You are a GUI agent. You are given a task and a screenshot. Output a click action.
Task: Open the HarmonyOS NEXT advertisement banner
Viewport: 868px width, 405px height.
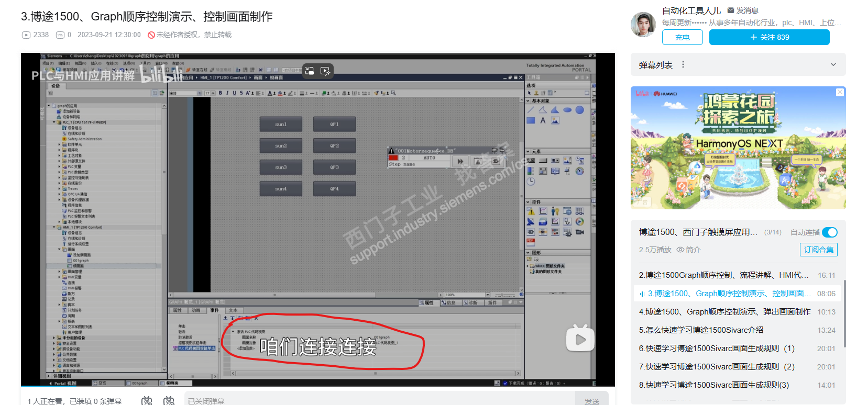click(x=738, y=148)
